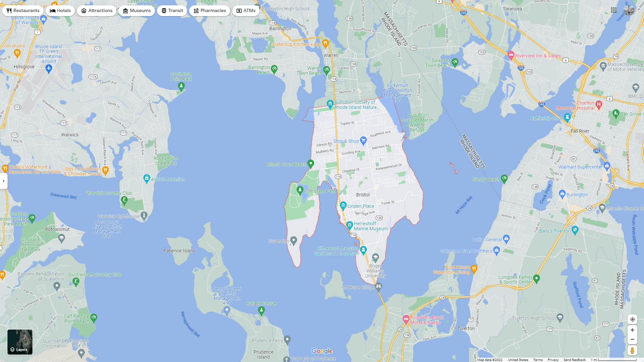This screenshot has width=644, height=362.
Task: Select the Transit chip
Action: (172, 11)
